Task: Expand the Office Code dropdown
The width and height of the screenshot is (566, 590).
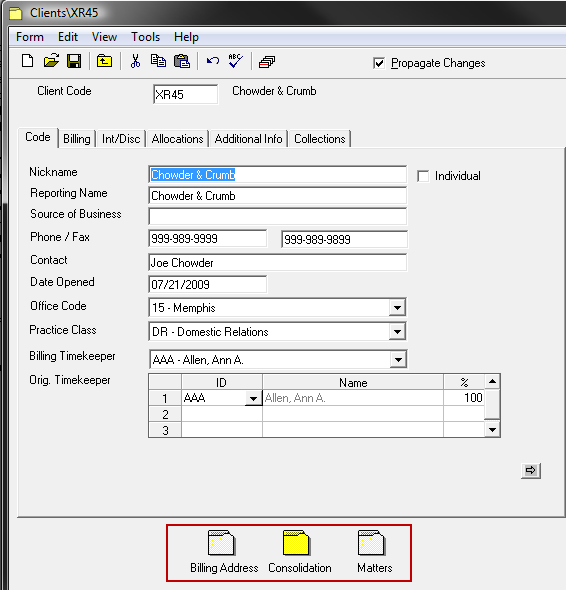Action: point(397,308)
